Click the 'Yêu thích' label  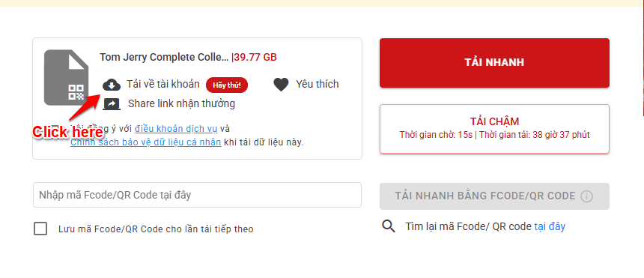pos(318,85)
